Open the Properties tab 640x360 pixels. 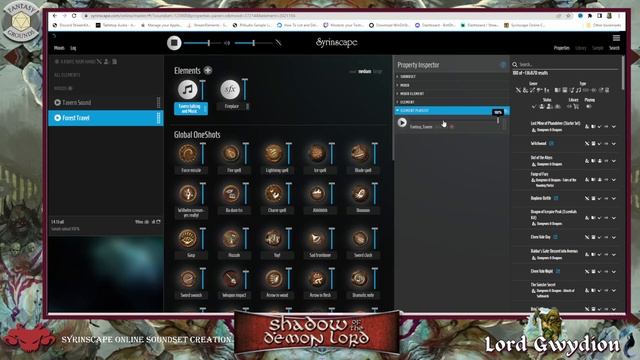(562, 48)
